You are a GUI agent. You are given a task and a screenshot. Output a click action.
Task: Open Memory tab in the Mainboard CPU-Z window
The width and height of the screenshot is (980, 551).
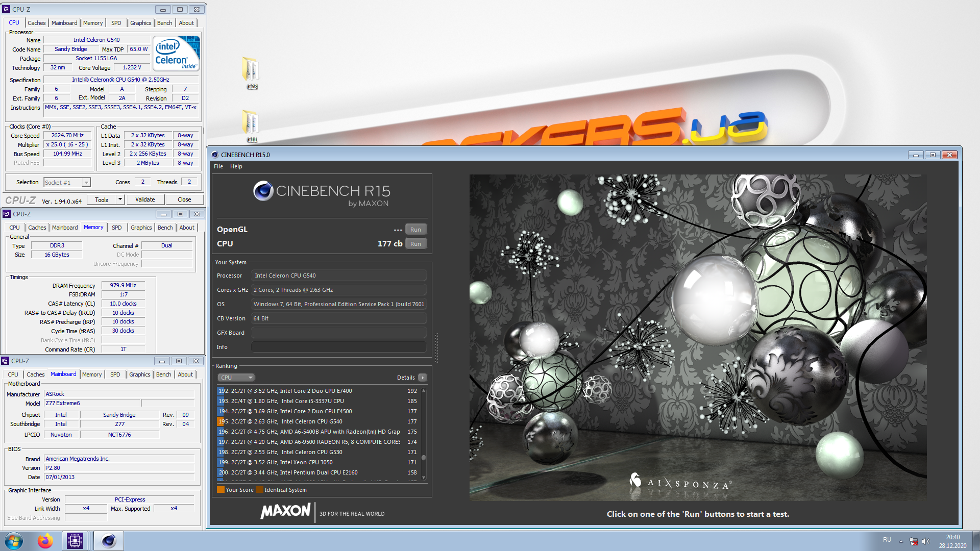coord(92,374)
